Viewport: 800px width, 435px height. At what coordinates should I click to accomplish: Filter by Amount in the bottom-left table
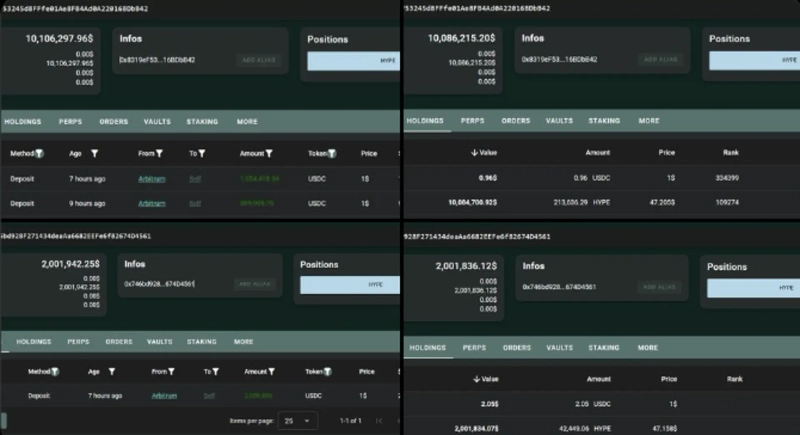(x=269, y=371)
